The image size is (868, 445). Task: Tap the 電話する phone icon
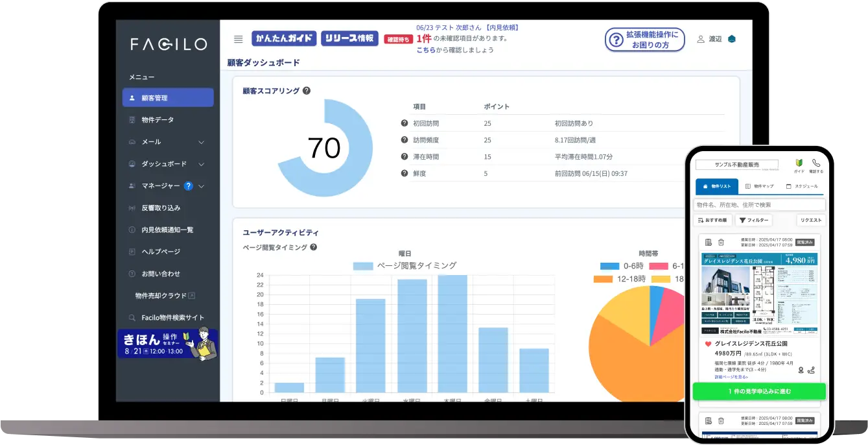click(x=815, y=163)
